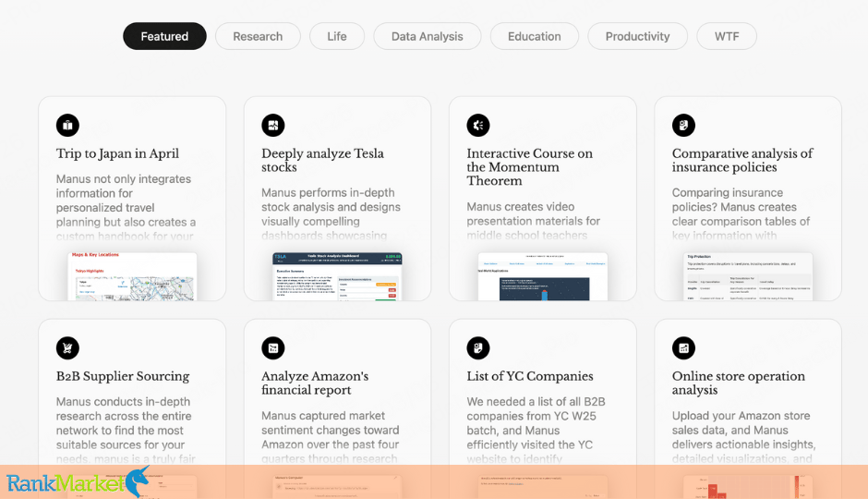Screen dimensions: 868x499
Task: Open the Trip to Japan in April title
Action: click(x=117, y=153)
